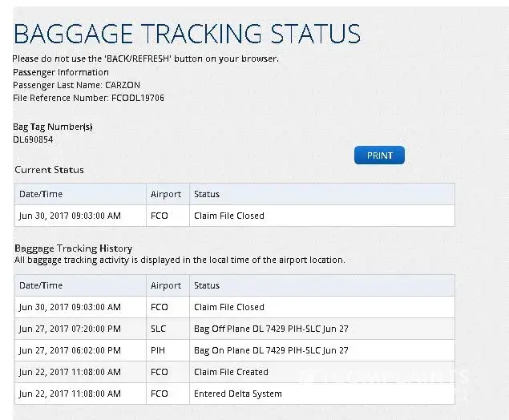
Task: Click the Date/Time header in Current Status table
Action: pyautogui.click(x=41, y=194)
